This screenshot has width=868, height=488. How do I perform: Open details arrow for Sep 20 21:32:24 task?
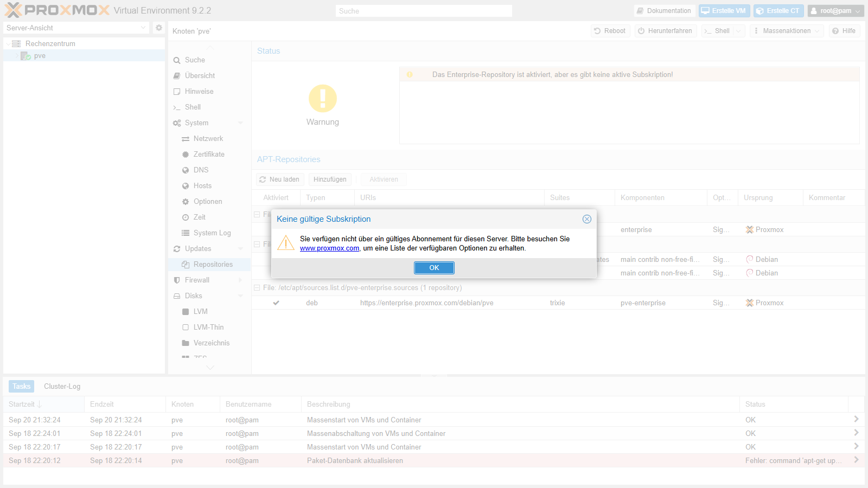(x=856, y=419)
